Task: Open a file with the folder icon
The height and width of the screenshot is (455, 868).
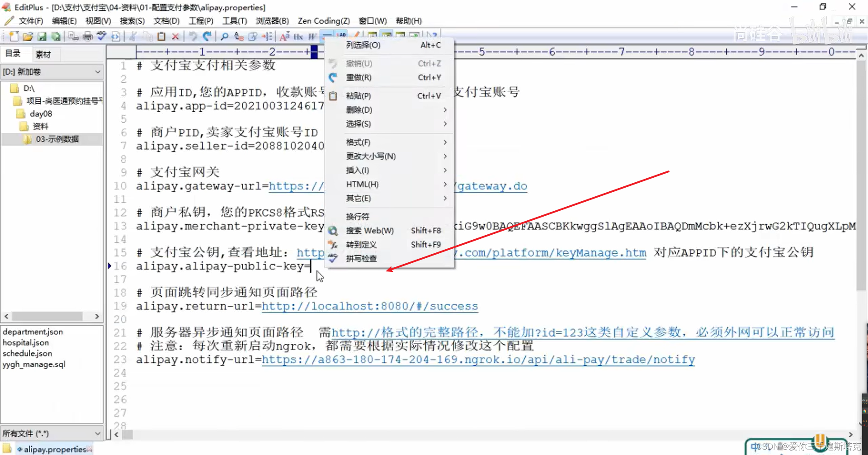Action: [28, 36]
